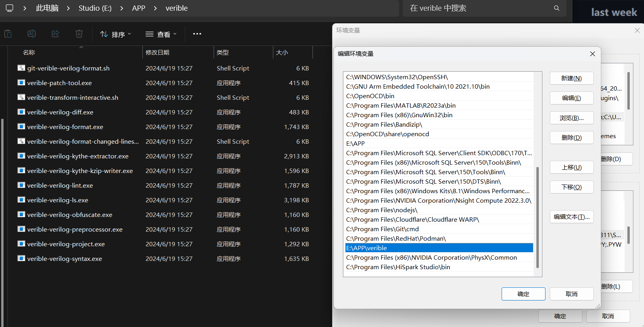This screenshot has width=644, height=327.
Task: Click the delete trash icon in Explorer toolbar
Action: 79,34
